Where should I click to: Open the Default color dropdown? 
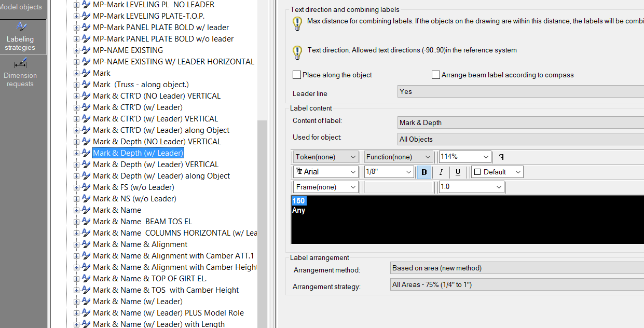(497, 172)
